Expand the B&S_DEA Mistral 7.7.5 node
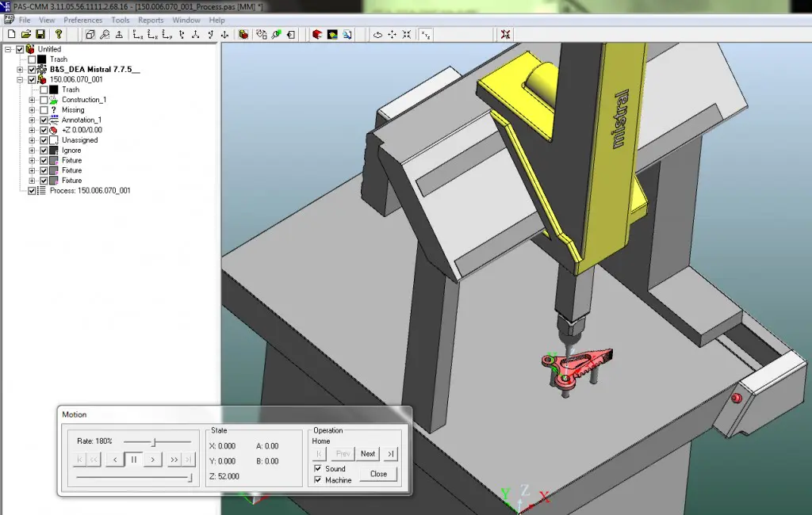 coord(20,70)
